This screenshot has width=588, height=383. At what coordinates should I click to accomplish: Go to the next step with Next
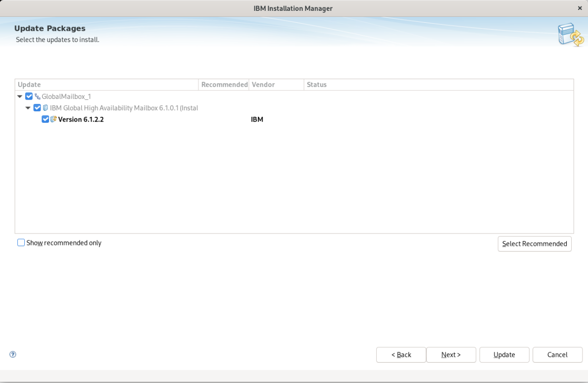(x=451, y=355)
